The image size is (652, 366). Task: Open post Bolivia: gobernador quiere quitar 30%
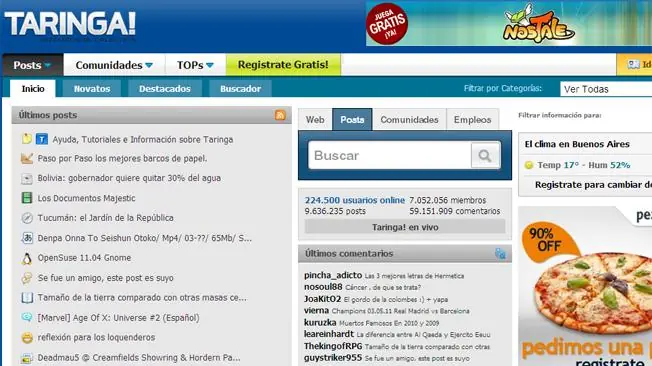coord(129,178)
